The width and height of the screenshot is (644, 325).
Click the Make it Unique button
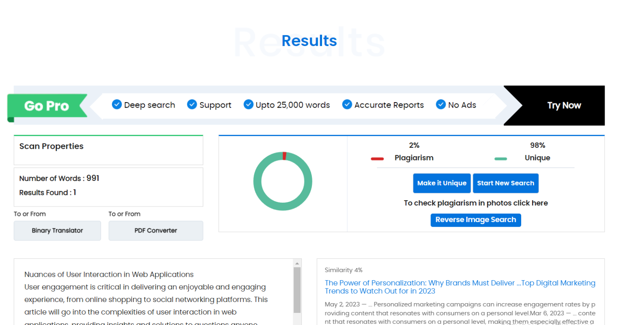[x=441, y=183]
